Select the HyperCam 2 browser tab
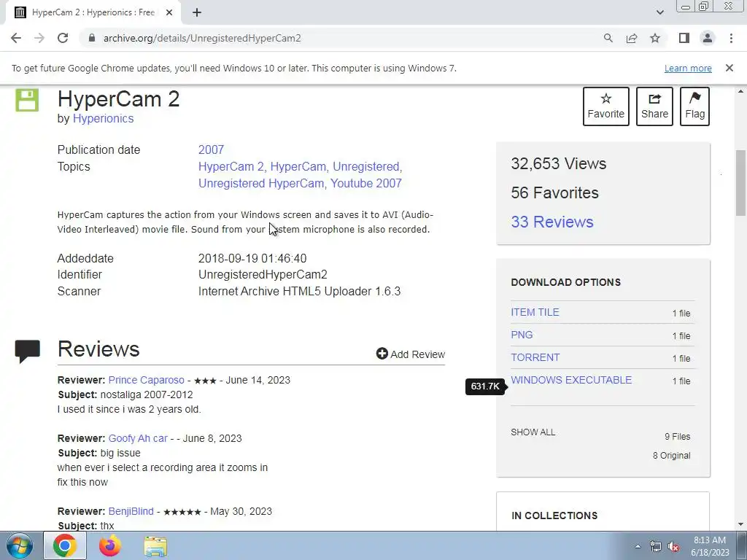 (93, 13)
